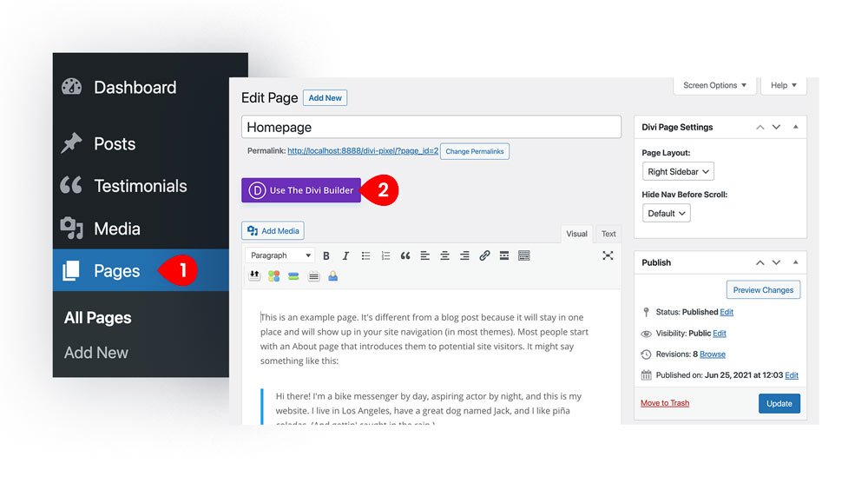This screenshot has width=868, height=477.
Task: Collapse the Divi Page Settings panel
Action: click(x=795, y=127)
